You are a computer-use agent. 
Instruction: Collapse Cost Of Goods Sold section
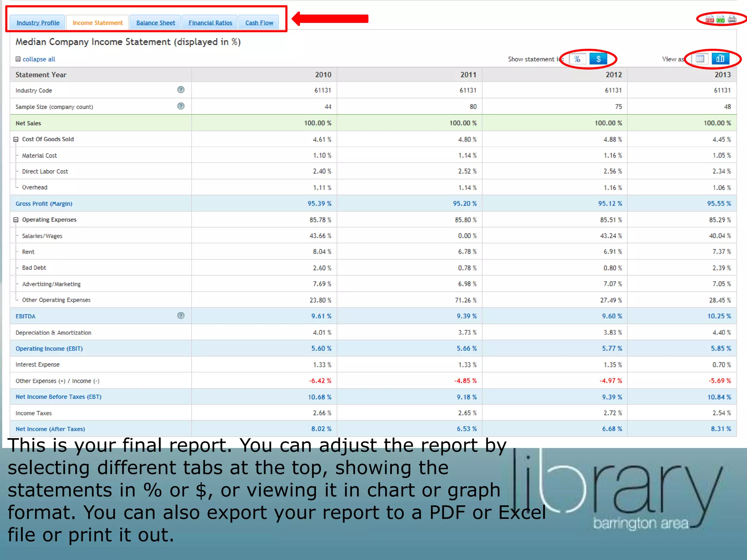pos(16,139)
